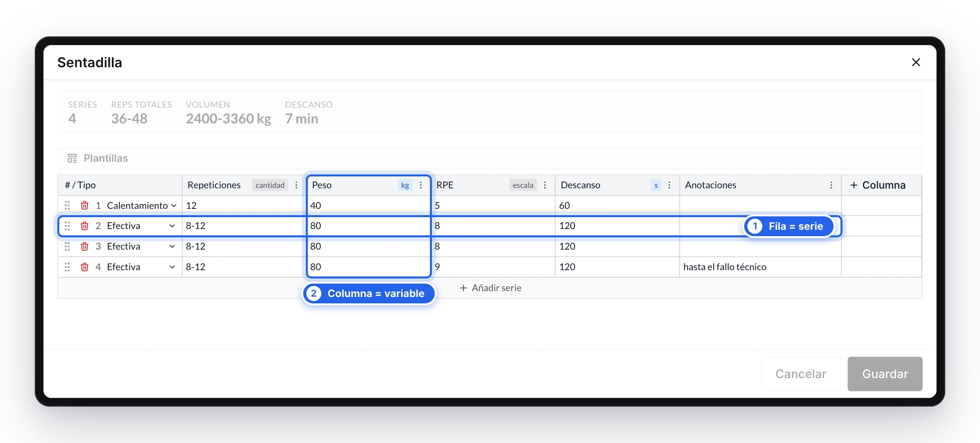Edit rest cell of series 1 showing 60

(617, 205)
